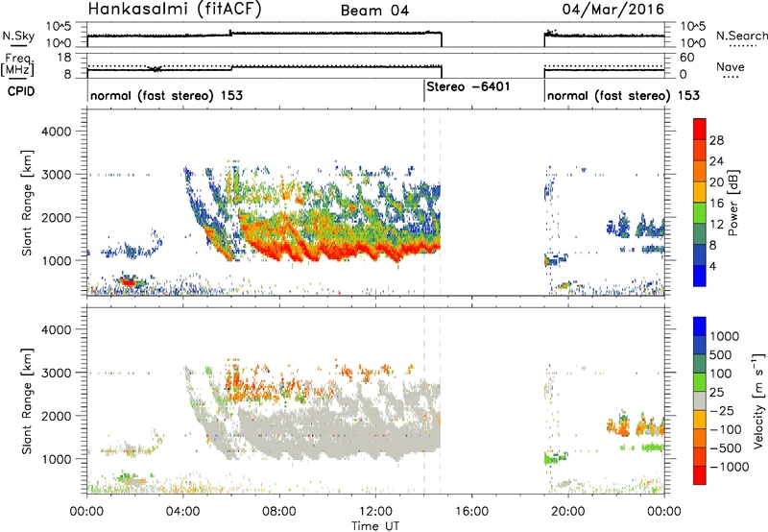Click the 'Hankasalmi (fitACF)' title text
This screenshot has height=532, width=768.
(x=175, y=9)
